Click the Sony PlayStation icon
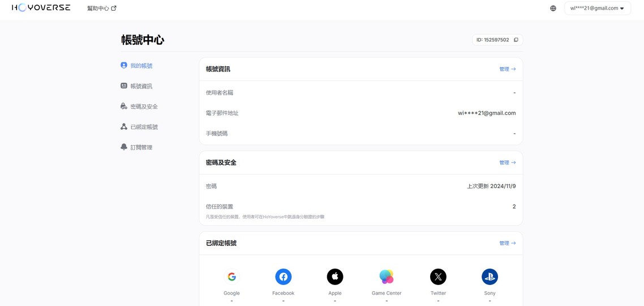644x306 pixels. tap(490, 277)
